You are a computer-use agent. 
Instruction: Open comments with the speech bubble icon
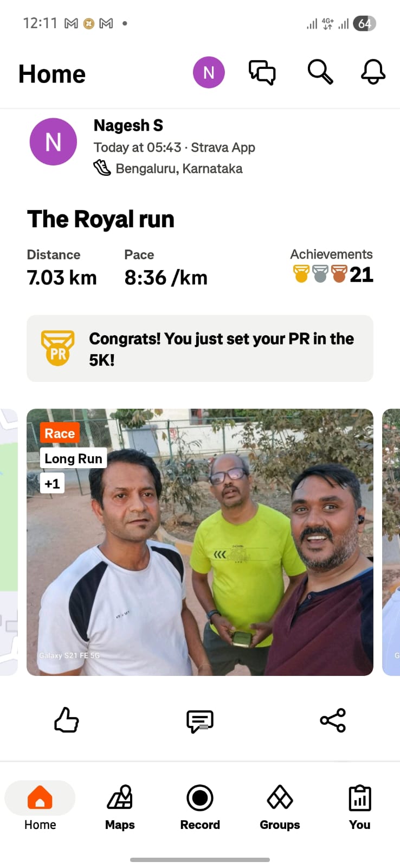(200, 721)
